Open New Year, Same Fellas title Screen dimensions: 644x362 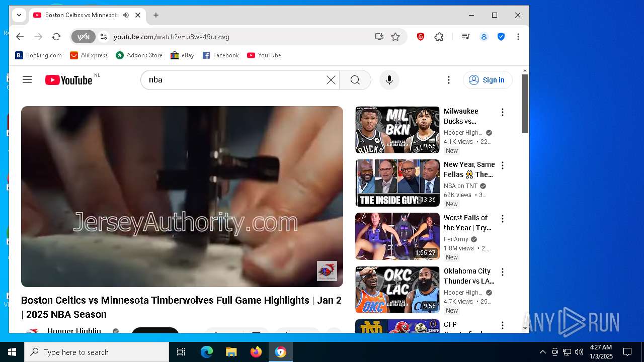click(x=469, y=169)
